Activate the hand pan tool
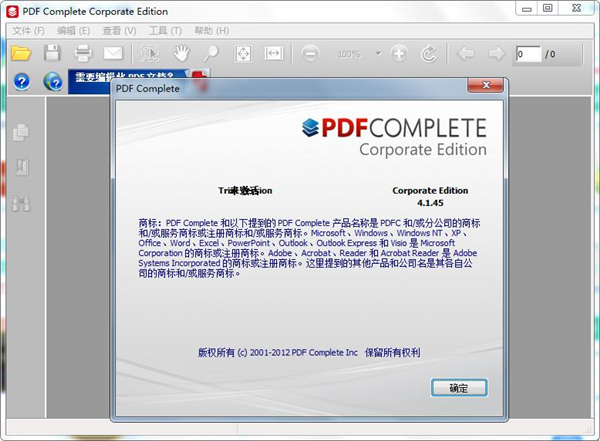This screenshot has width=600, height=441. tap(181, 53)
